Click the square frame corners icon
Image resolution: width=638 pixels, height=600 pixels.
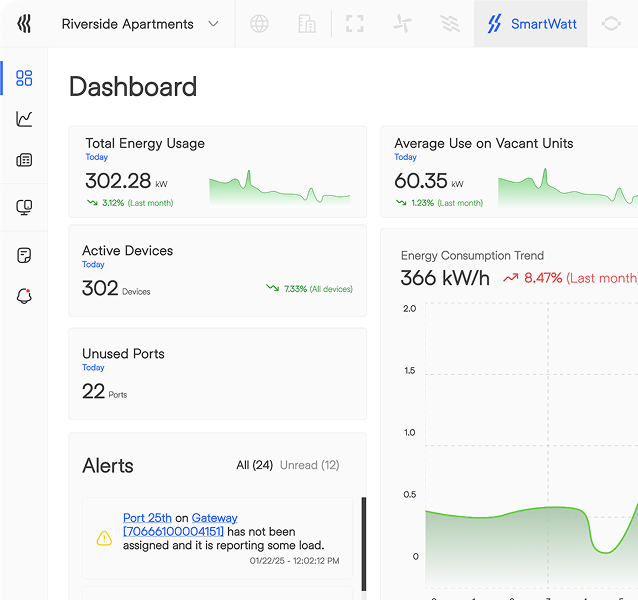click(354, 24)
